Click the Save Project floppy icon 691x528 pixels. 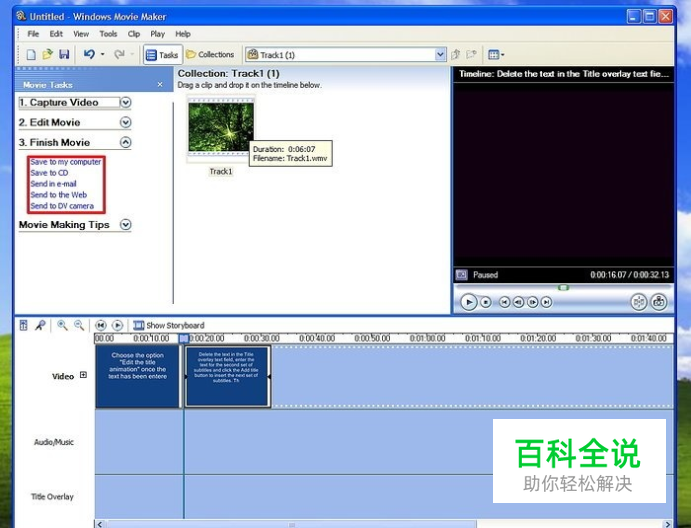(x=64, y=54)
